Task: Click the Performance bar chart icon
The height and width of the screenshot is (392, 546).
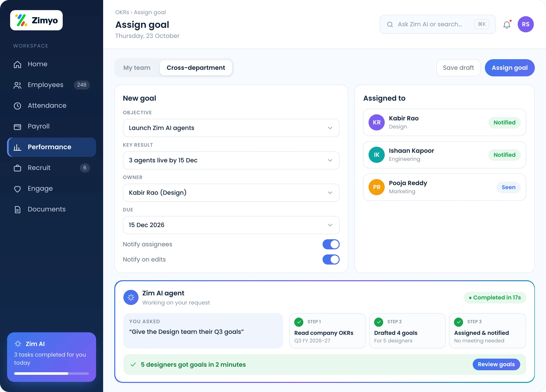Action: coord(17,147)
